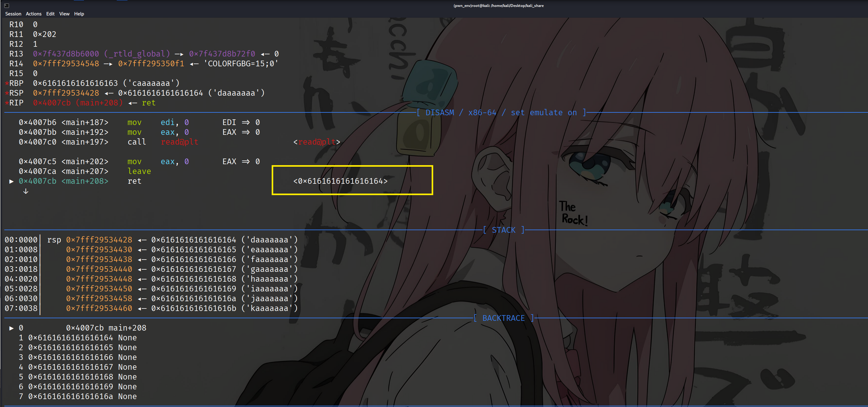Click backtrace frame 3 address 0x6161616161616166
The height and width of the screenshot is (407, 868).
(x=71, y=357)
